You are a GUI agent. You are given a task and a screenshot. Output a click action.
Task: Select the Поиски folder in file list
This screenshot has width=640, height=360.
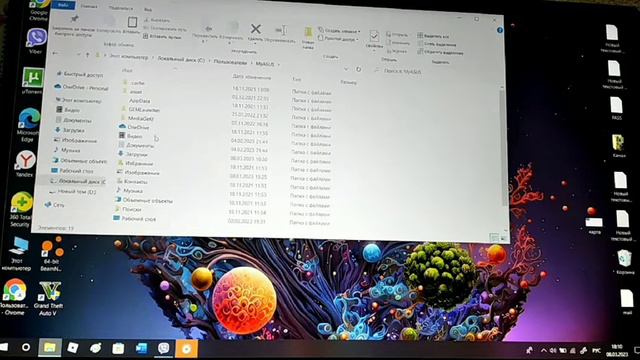point(129,209)
